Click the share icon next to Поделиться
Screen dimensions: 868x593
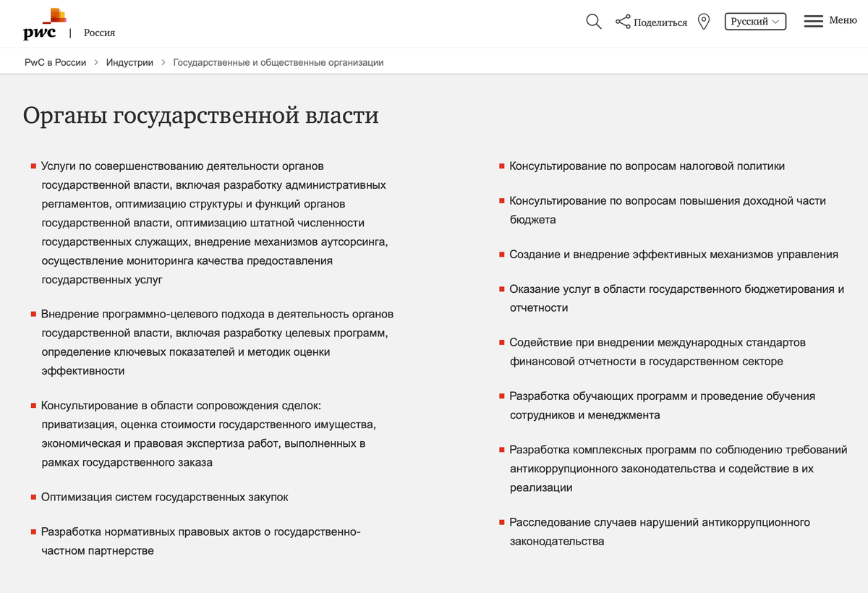click(623, 22)
